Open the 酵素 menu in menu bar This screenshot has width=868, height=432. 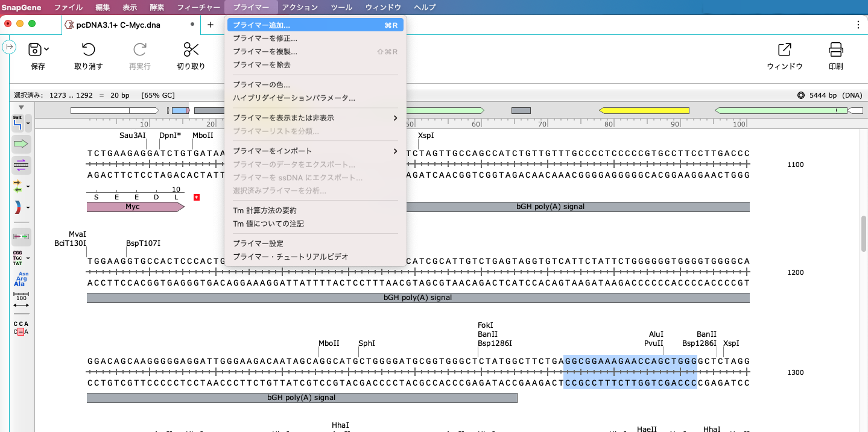pos(156,7)
